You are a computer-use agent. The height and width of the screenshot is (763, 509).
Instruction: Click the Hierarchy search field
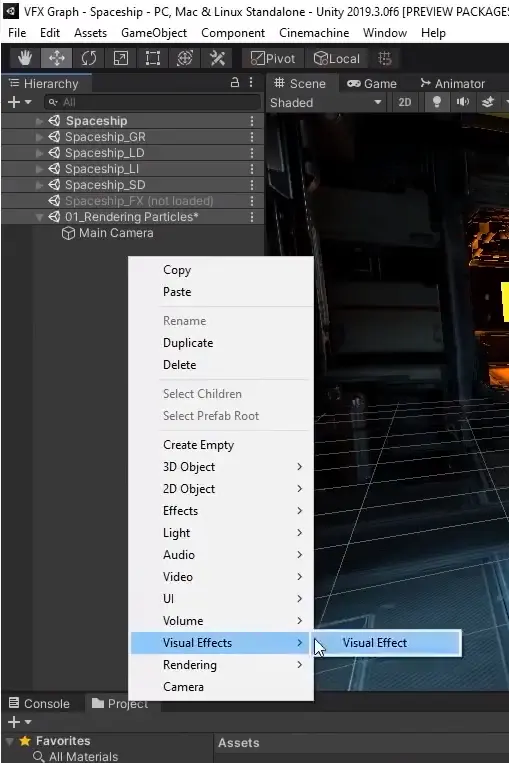pos(152,102)
